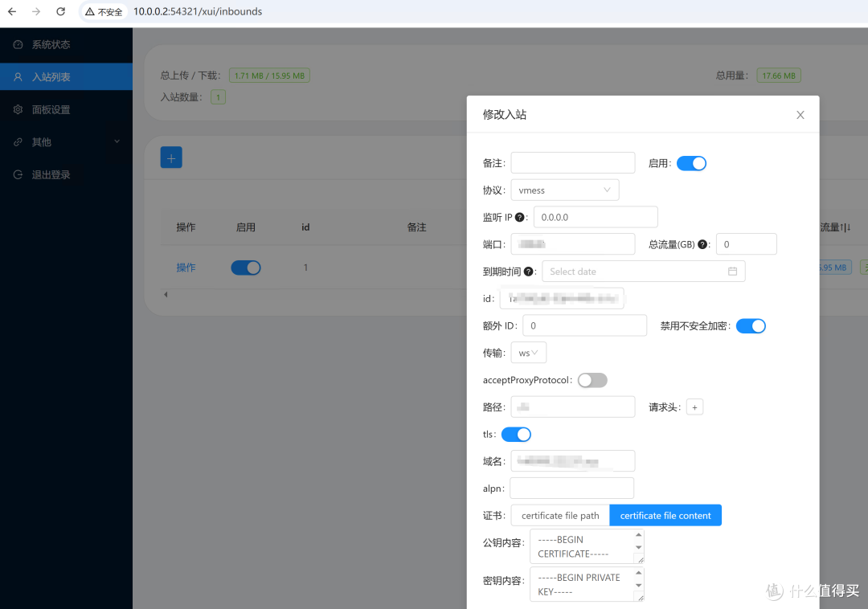Click the id column header
This screenshot has height=609, width=868.
(x=305, y=227)
